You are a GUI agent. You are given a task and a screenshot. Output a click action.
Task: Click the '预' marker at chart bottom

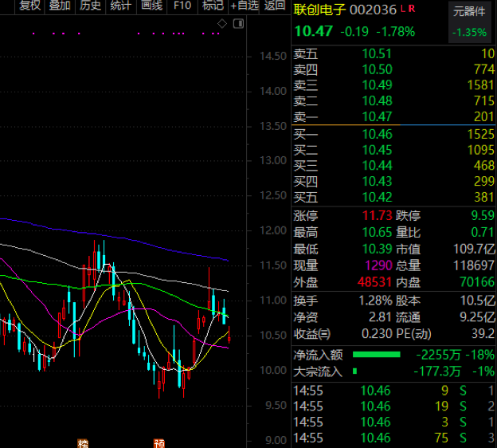[159, 442]
